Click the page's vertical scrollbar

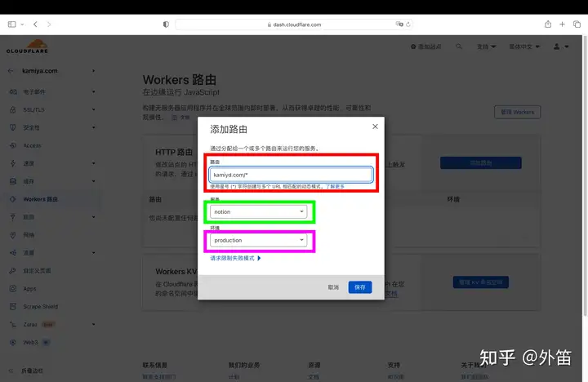click(585, 176)
